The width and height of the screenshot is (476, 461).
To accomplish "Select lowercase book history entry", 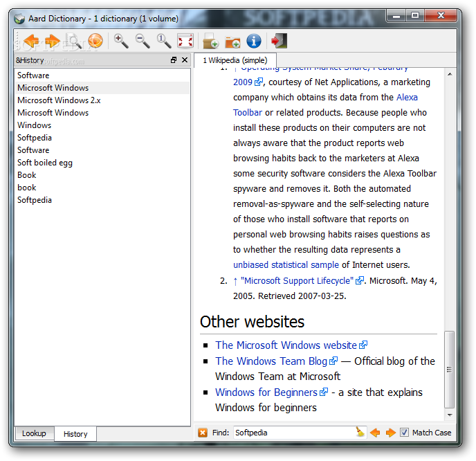I will 102,188.
